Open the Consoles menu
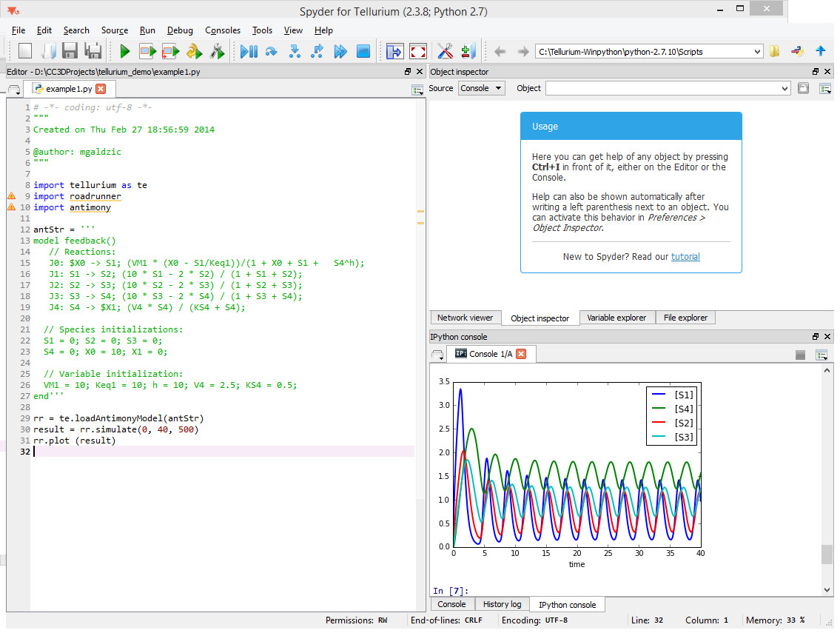This screenshot has width=840, height=633. [x=223, y=30]
